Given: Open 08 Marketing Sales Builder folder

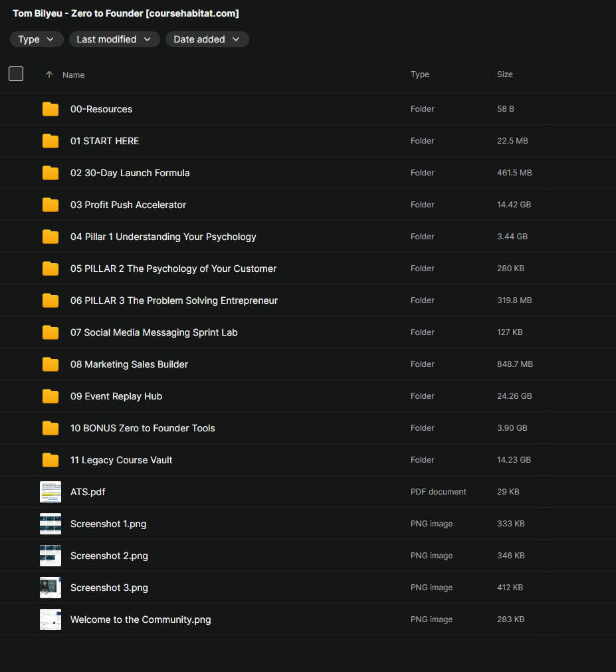Looking at the screenshot, I should 129,364.
